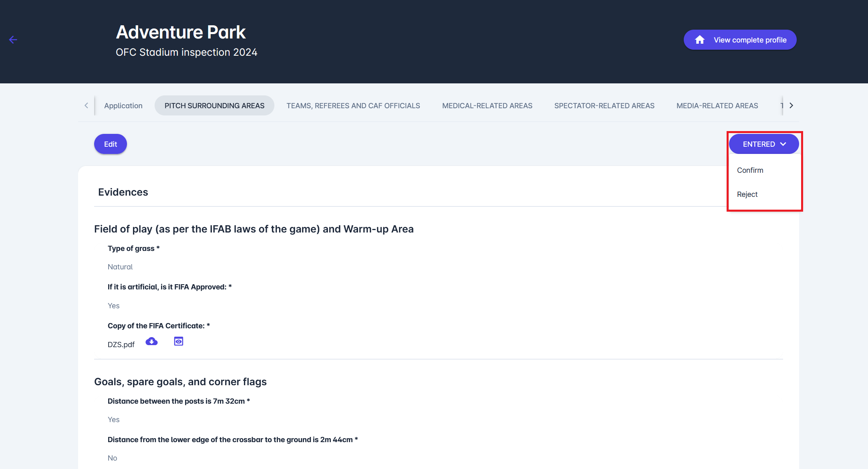Open the SPECTATOR-RELATED AREAS tab

click(x=604, y=106)
